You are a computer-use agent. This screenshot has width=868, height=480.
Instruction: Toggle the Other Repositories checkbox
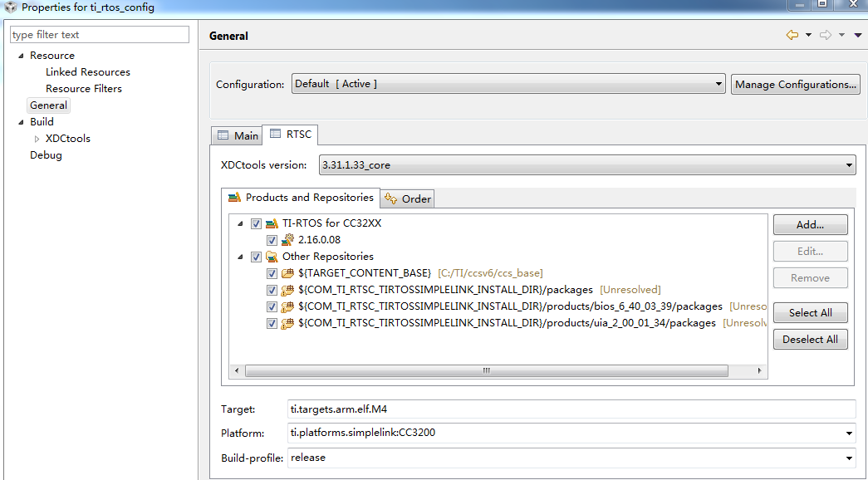tap(256, 257)
